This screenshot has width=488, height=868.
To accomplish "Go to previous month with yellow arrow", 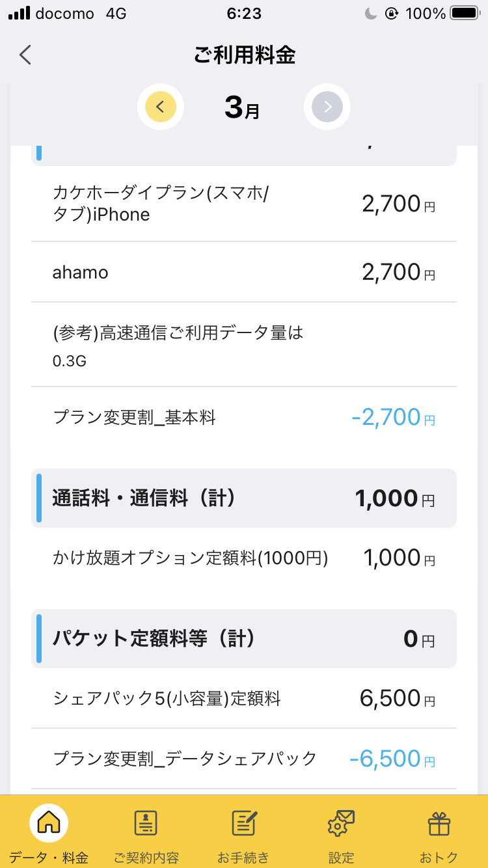I will [x=161, y=107].
